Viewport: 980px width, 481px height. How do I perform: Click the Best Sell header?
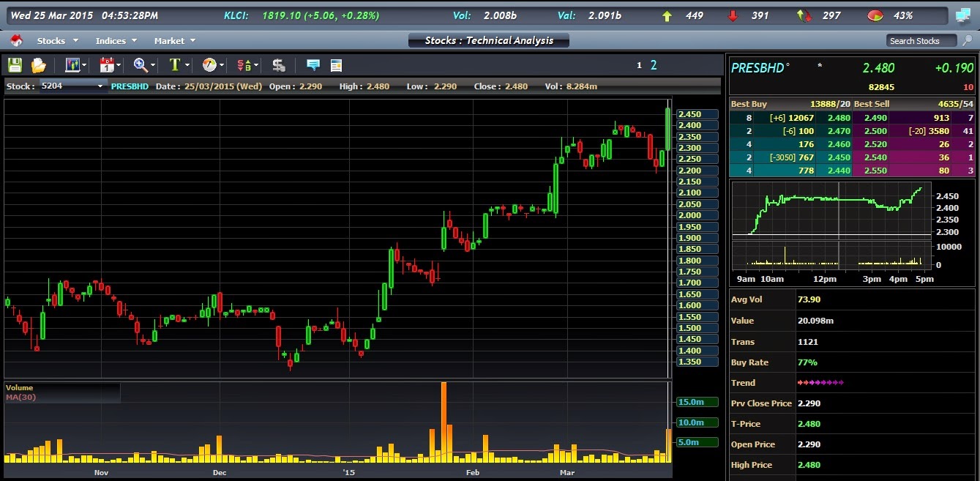tap(872, 104)
